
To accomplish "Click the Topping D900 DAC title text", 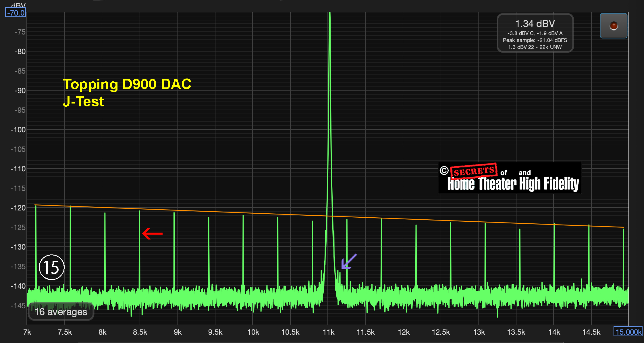I will (x=127, y=84).
